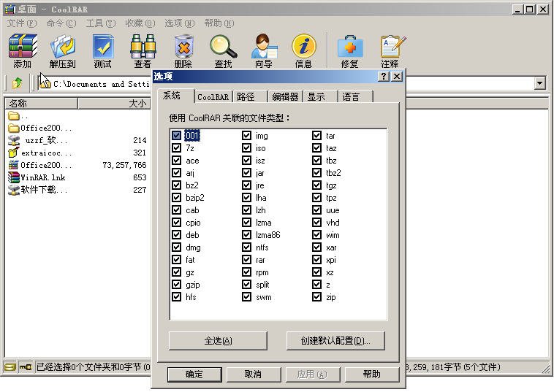554x392 pixels.
Task: Uncheck the 7z file type checkbox
Action: (176, 148)
